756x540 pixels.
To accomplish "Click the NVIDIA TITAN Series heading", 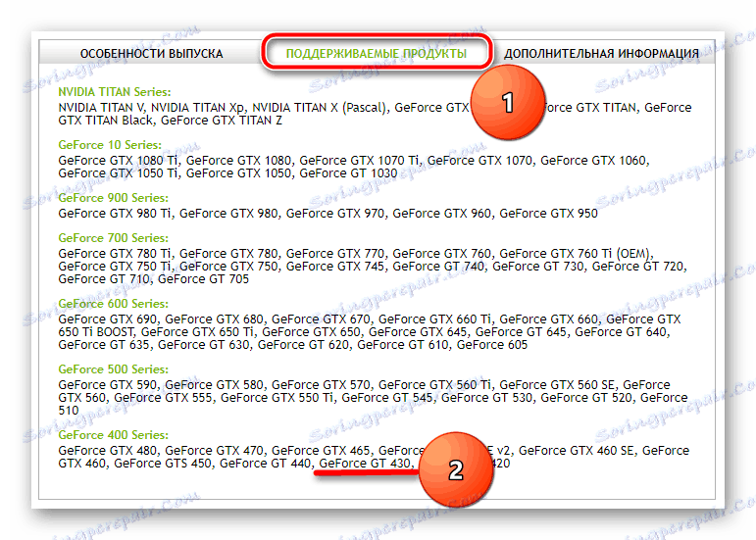I will pyautogui.click(x=115, y=91).
